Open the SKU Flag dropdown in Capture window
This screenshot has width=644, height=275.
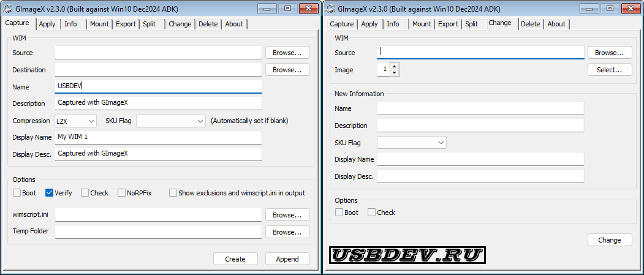(x=171, y=121)
